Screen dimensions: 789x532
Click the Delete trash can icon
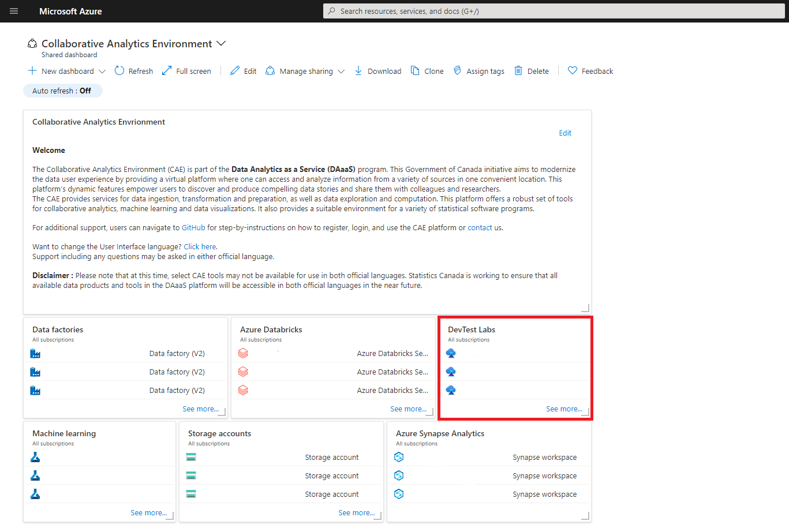coord(518,70)
